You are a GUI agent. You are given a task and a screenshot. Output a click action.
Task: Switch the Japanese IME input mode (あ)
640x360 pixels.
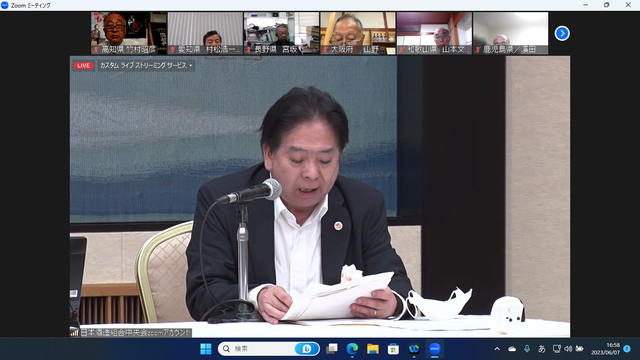(542, 349)
